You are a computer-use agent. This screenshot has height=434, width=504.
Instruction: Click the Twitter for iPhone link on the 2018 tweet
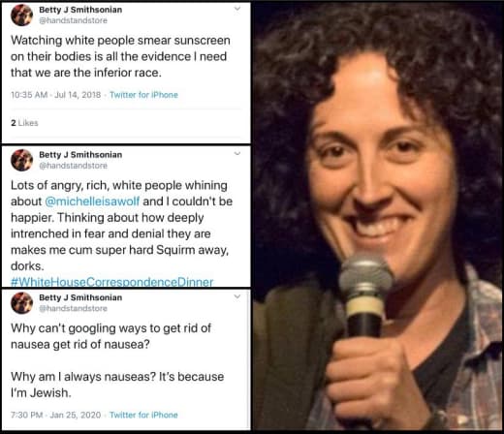(x=143, y=95)
